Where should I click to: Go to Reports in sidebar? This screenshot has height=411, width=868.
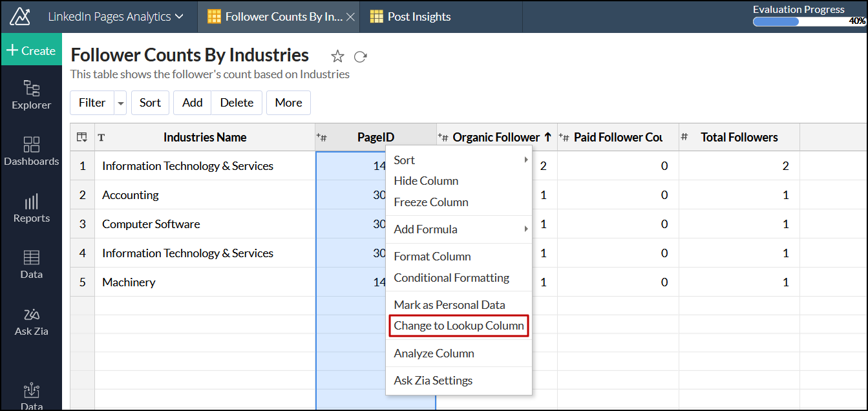coord(31,208)
